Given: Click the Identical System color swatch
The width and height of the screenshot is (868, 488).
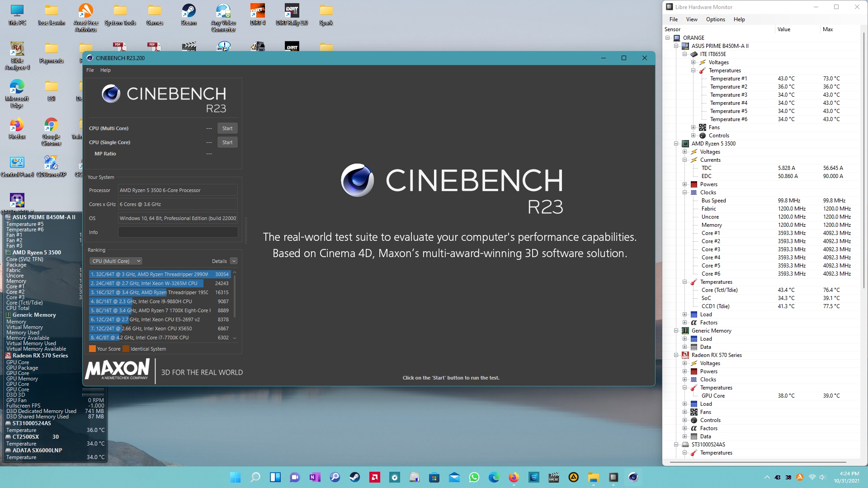Looking at the screenshot, I should tap(126, 349).
